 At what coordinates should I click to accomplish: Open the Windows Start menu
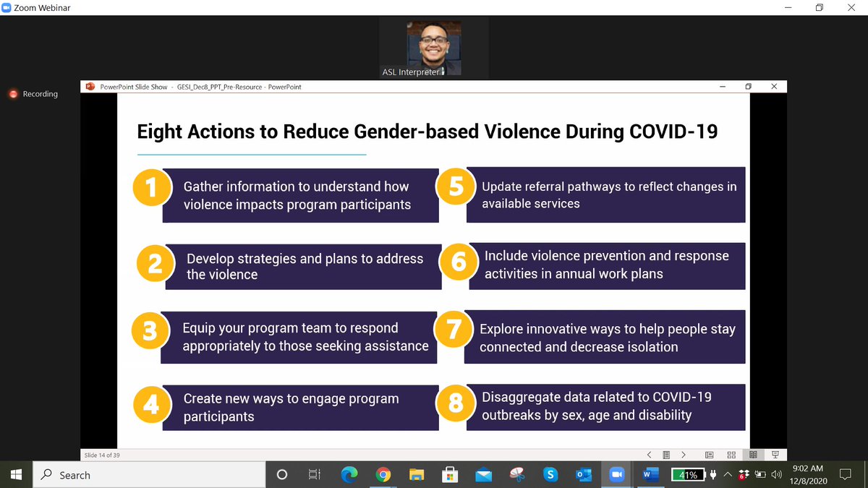pos(17,474)
